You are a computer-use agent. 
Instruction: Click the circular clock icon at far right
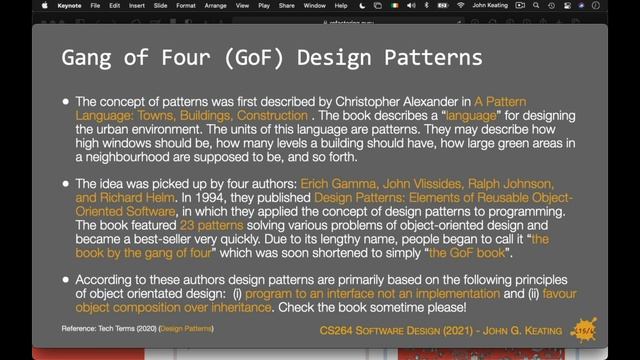click(596, 6)
